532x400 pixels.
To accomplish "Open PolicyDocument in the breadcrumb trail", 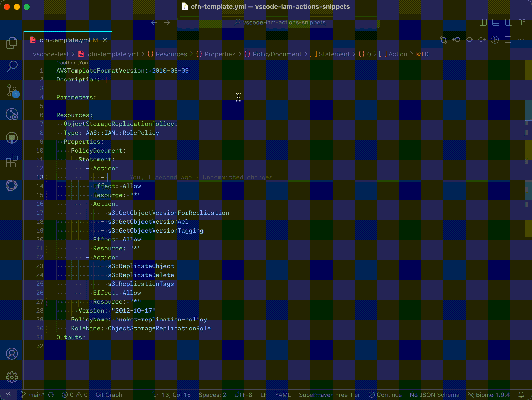I will pos(277,54).
